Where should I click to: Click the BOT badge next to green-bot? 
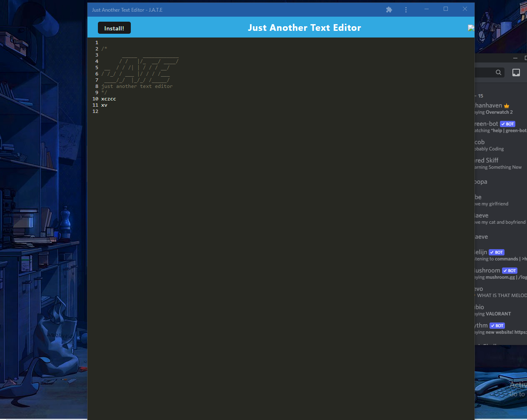(x=507, y=124)
